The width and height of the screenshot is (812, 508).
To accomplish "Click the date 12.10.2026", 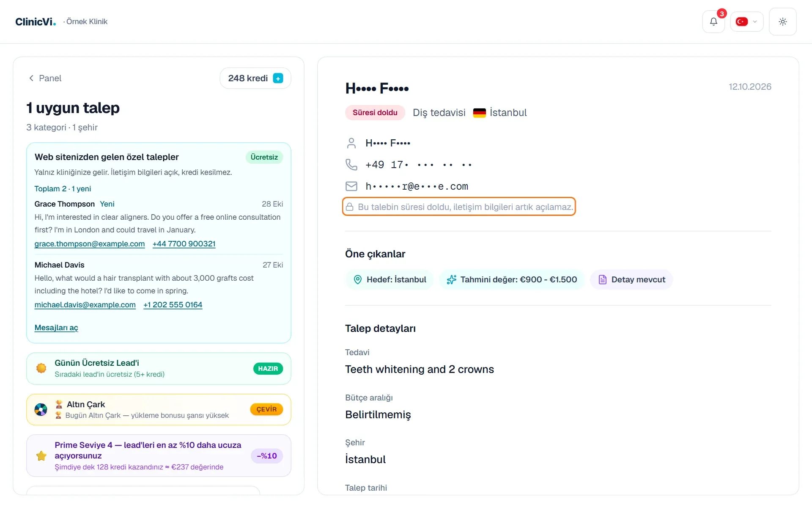I will (750, 87).
